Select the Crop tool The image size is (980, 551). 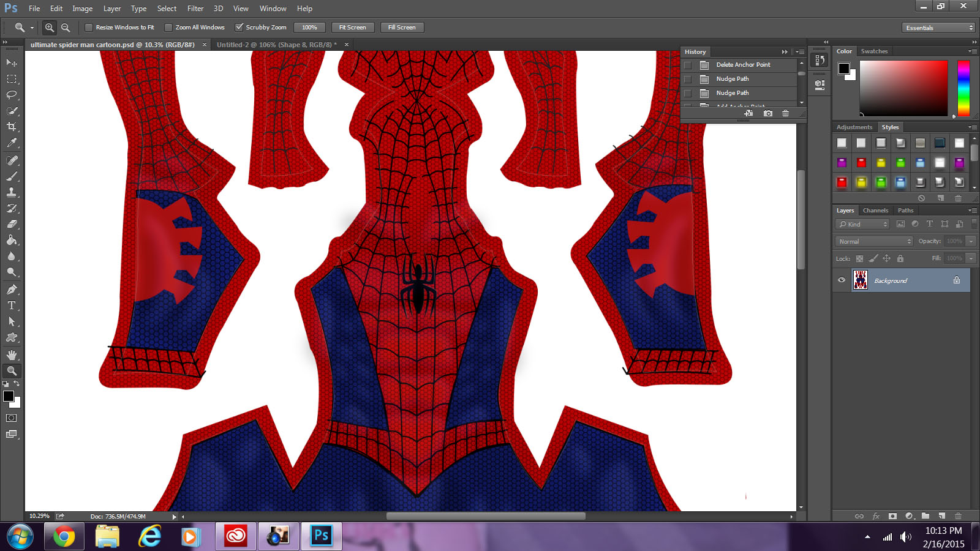(12, 126)
